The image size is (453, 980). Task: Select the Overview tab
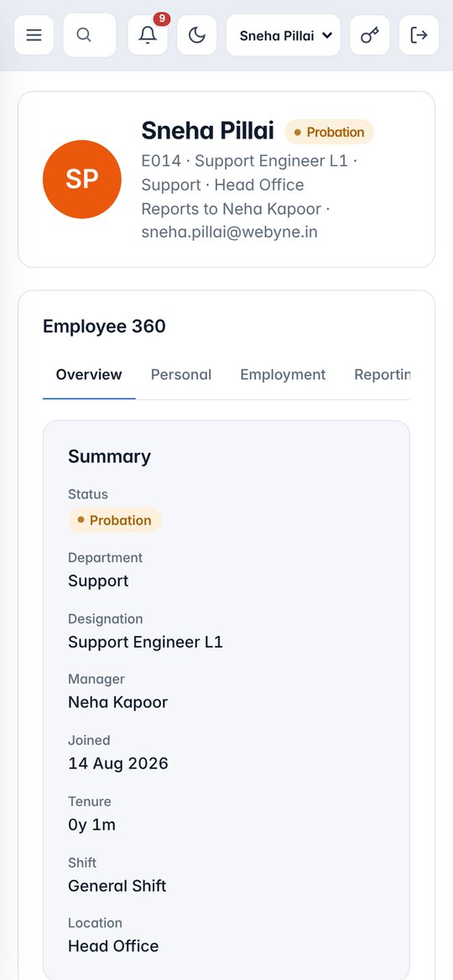click(x=89, y=374)
